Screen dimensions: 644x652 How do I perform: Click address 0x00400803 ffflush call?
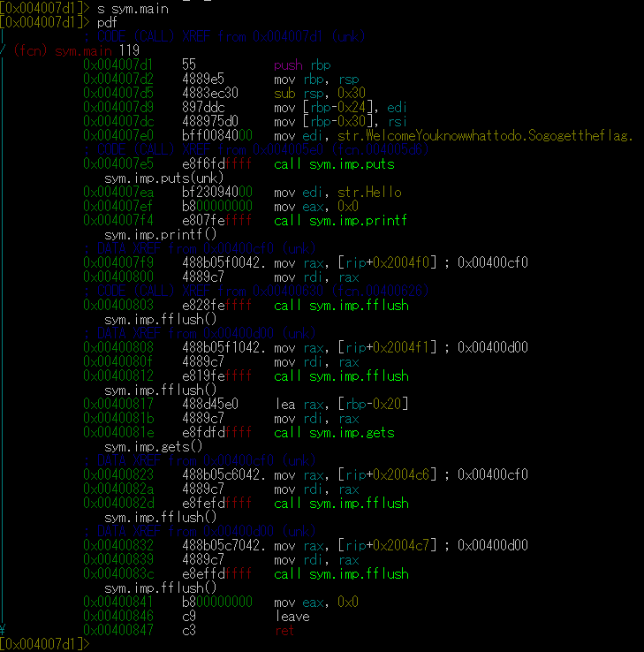pos(246,306)
